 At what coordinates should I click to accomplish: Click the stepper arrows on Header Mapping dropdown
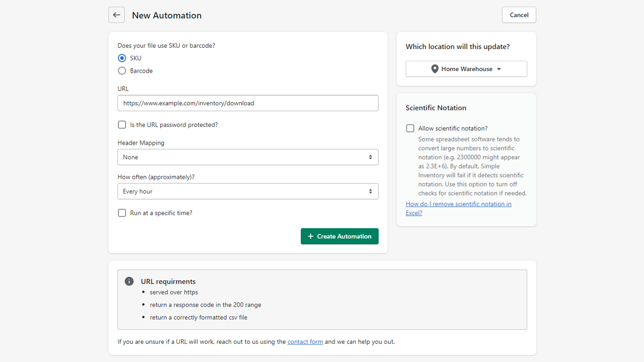point(370,157)
